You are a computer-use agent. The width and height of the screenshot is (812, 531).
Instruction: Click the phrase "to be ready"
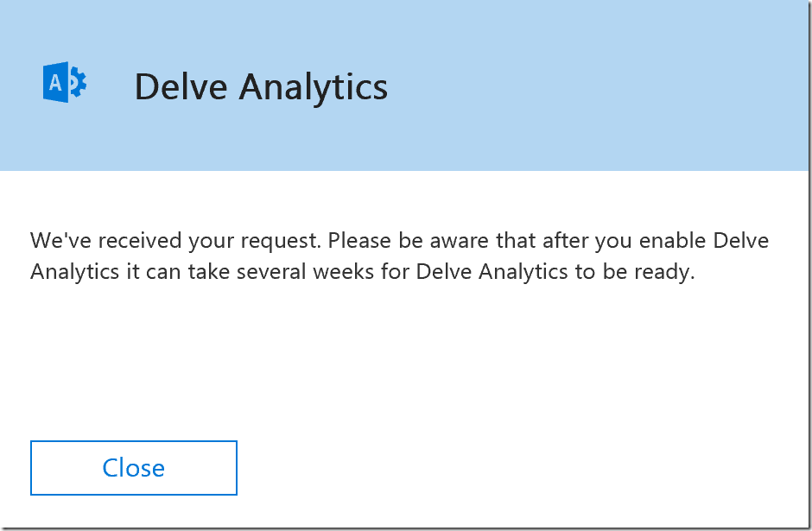pyautogui.click(x=634, y=272)
